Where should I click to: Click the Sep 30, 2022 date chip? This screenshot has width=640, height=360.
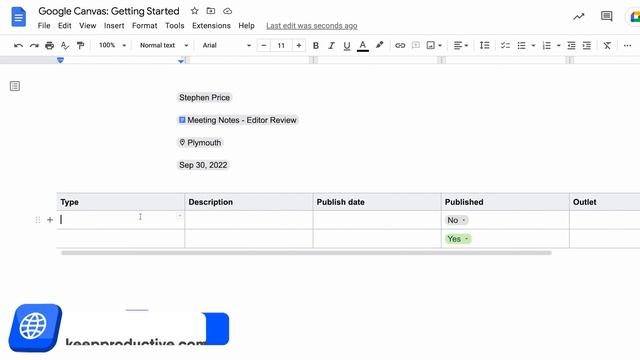(203, 165)
